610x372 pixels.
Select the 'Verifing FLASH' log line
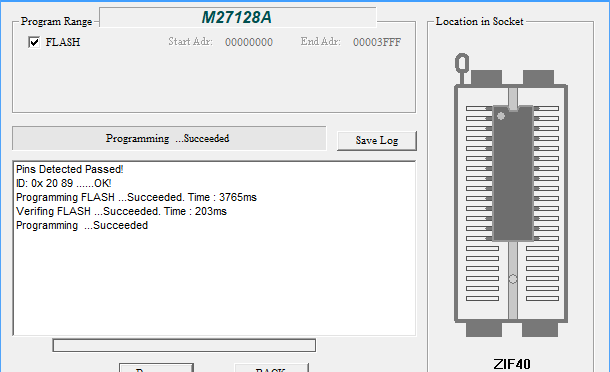tap(121, 211)
